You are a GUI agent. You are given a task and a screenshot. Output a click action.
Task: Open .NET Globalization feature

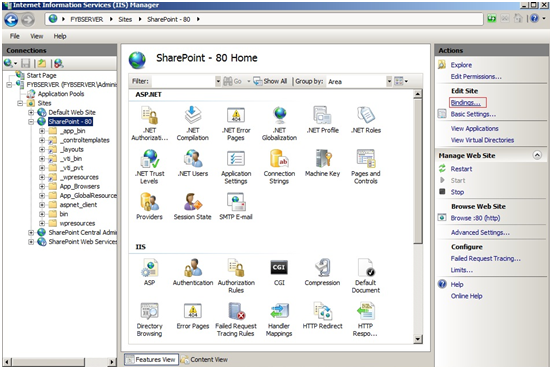coord(279,123)
